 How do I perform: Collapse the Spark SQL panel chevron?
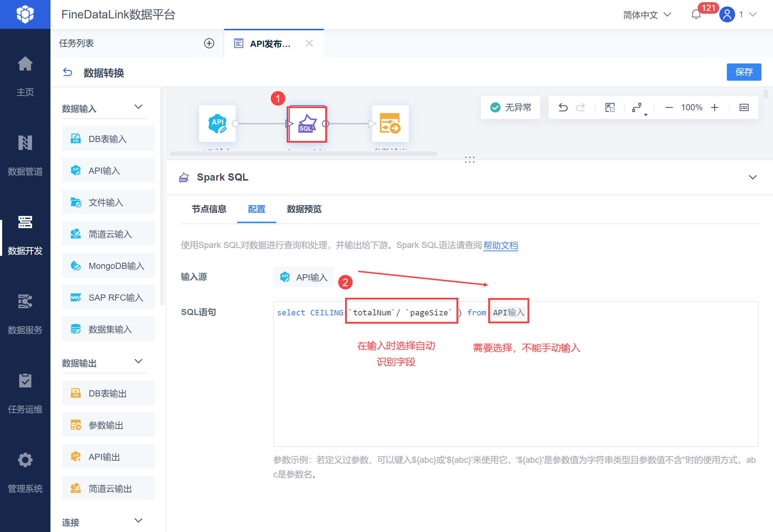[753, 177]
